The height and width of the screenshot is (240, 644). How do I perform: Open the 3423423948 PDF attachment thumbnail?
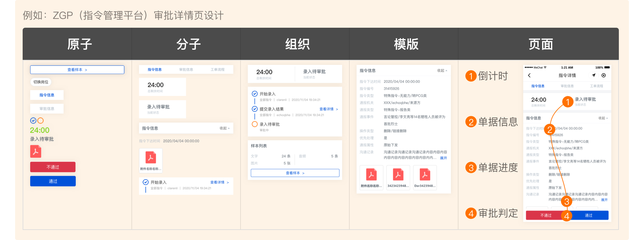(x=398, y=177)
